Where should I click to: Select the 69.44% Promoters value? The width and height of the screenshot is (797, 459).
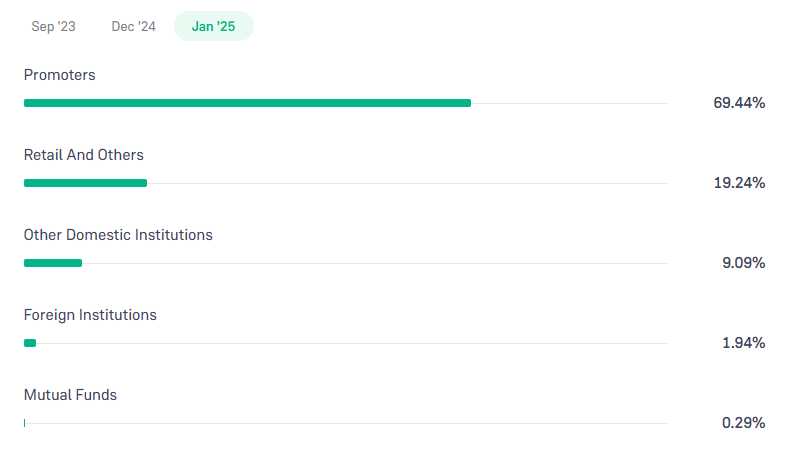(739, 103)
